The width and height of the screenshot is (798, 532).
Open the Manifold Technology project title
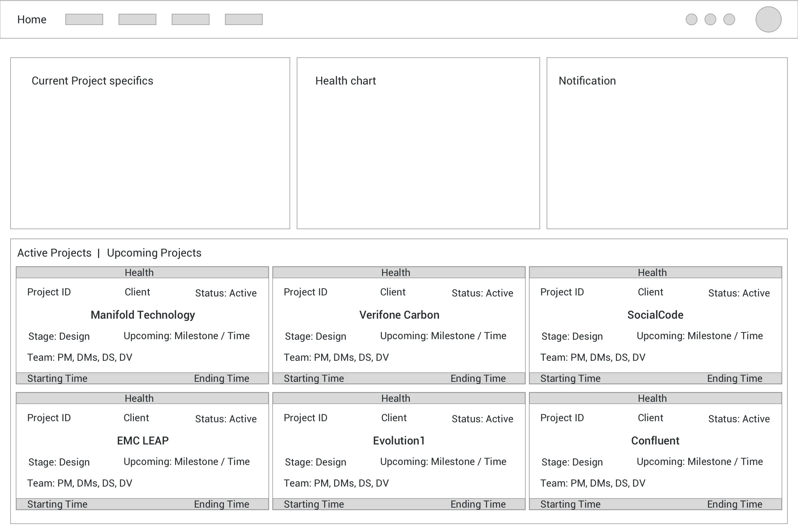coord(142,315)
